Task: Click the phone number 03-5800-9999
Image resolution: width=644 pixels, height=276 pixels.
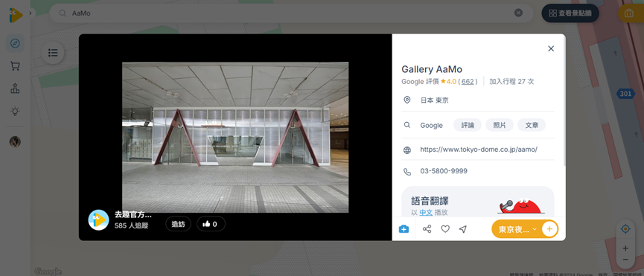Action: pos(444,171)
